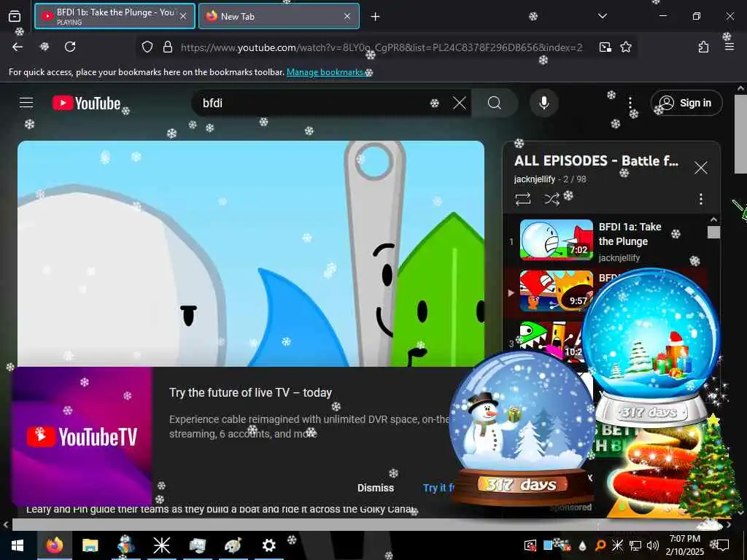Open the notification center icon
This screenshot has height=560, width=747.
723,545
